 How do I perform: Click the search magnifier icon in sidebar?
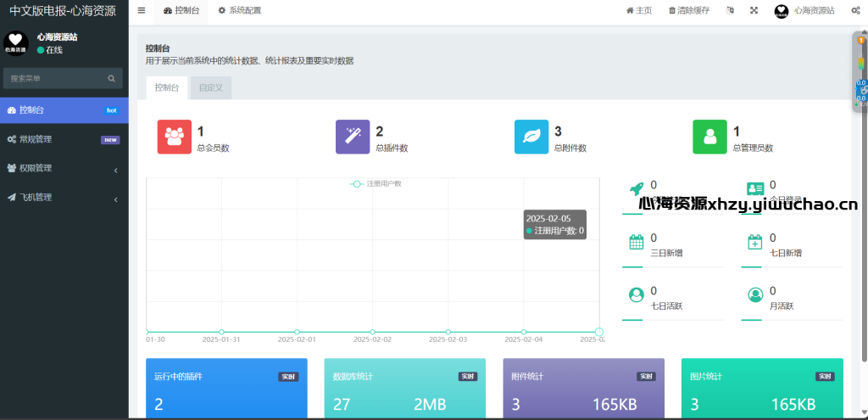tap(111, 79)
